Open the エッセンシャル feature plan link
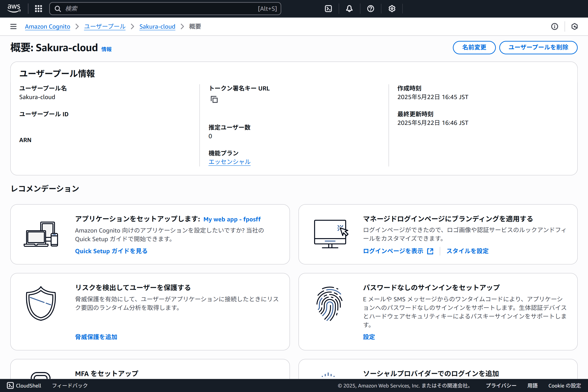The image size is (588, 392). pos(230,162)
